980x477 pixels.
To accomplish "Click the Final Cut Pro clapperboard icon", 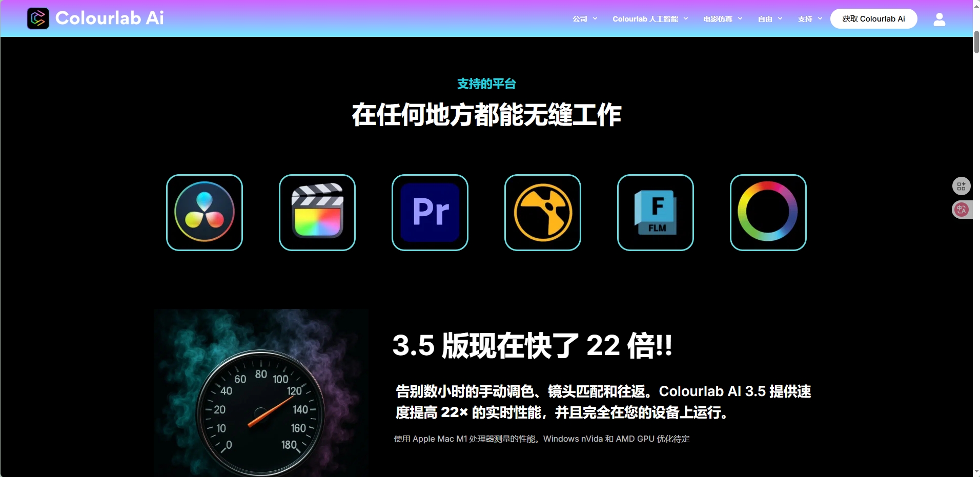I will (317, 212).
